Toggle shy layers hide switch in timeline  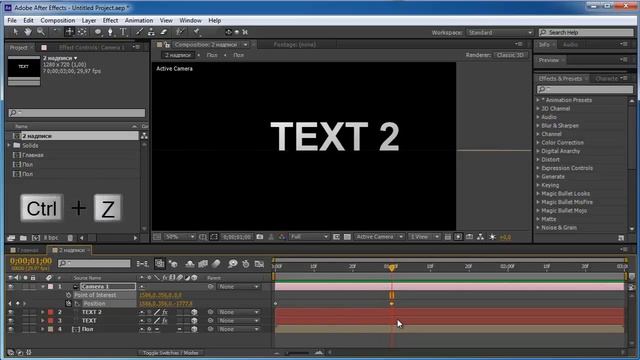[190, 264]
